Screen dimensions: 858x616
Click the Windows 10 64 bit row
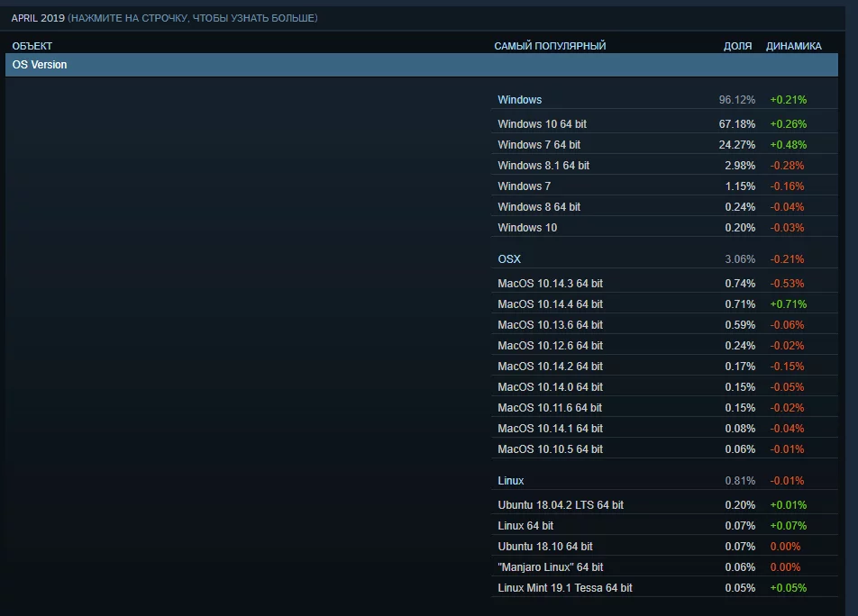(x=664, y=124)
